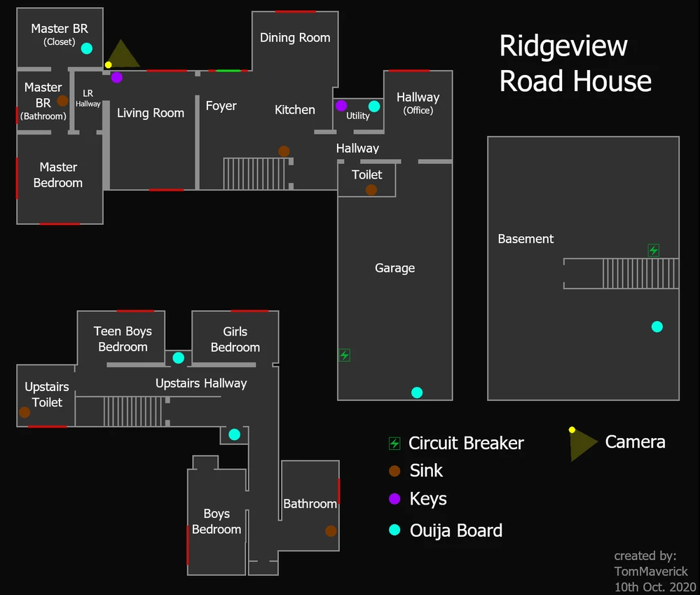Click the Ouija Board dot in Master BR Closet
The height and width of the screenshot is (595, 700).
(87, 48)
